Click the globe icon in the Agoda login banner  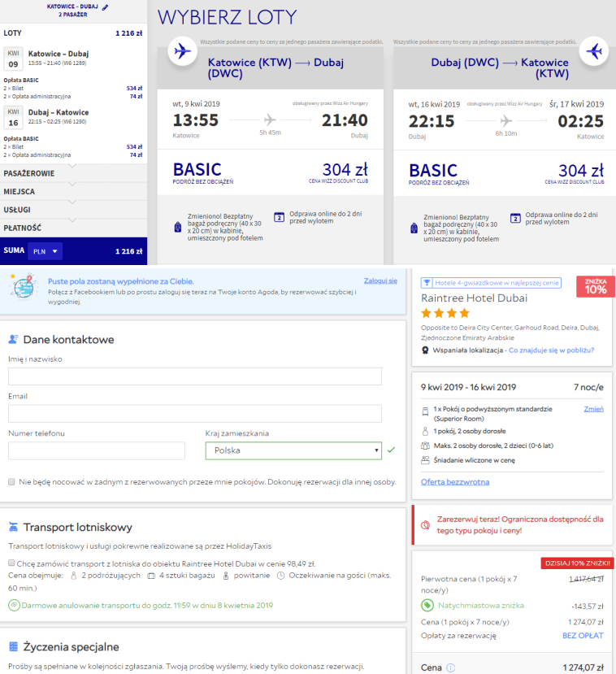click(x=24, y=286)
